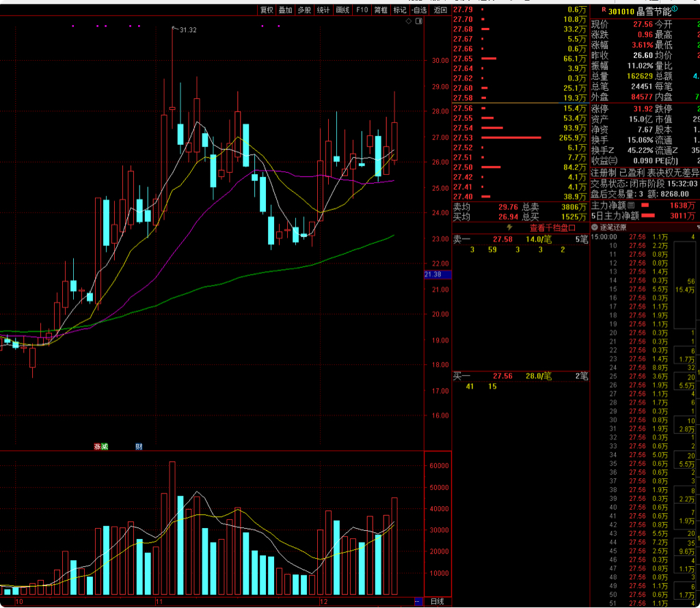Click the 12 month marker on timeline
The height and width of the screenshot is (608, 700).
coord(324,601)
